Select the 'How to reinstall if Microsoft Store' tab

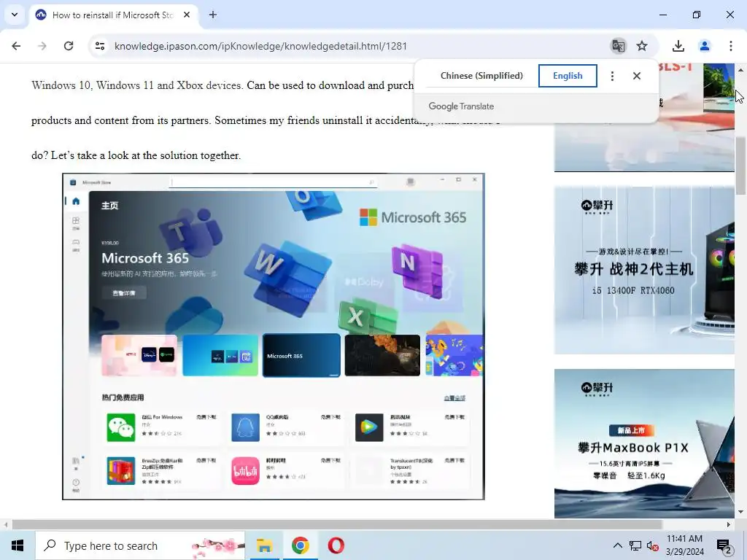click(112, 15)
